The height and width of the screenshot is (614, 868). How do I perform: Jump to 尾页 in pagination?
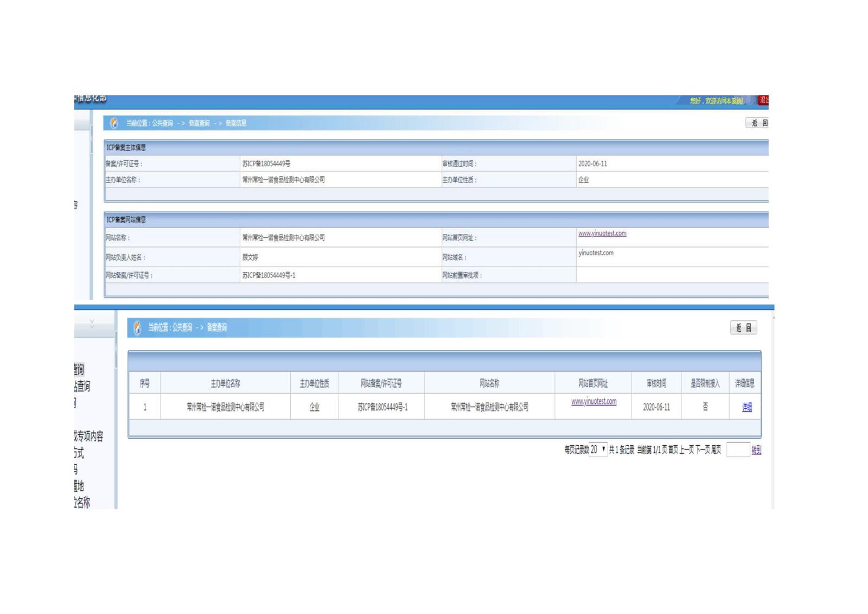tap(716, 450)
